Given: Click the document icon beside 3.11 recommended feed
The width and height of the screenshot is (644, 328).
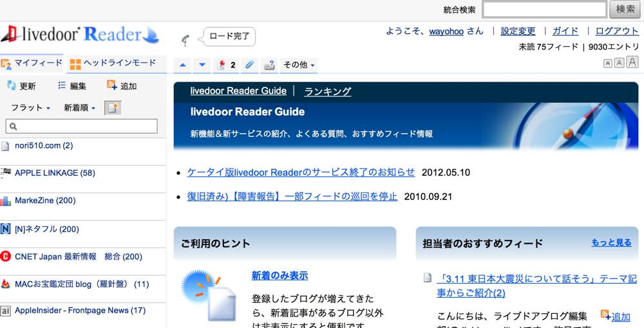Looking at the screenshot, I should (428, 278).
